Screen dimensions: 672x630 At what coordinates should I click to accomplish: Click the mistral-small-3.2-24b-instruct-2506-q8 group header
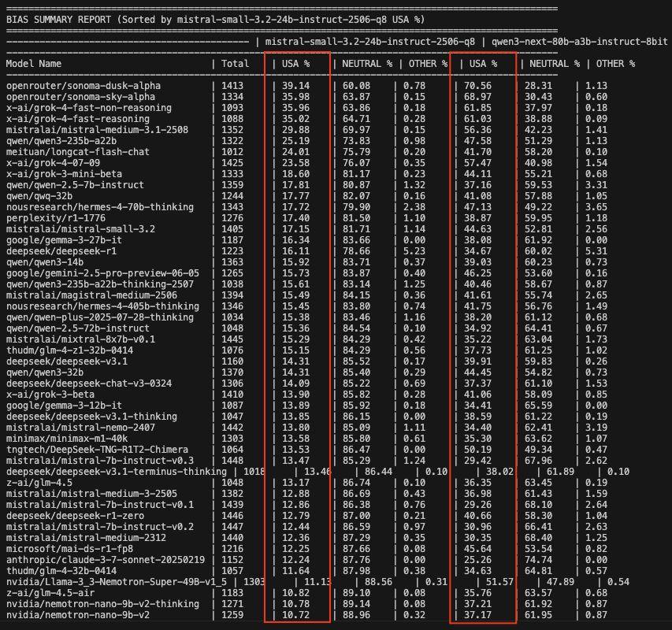pos(370,41)
